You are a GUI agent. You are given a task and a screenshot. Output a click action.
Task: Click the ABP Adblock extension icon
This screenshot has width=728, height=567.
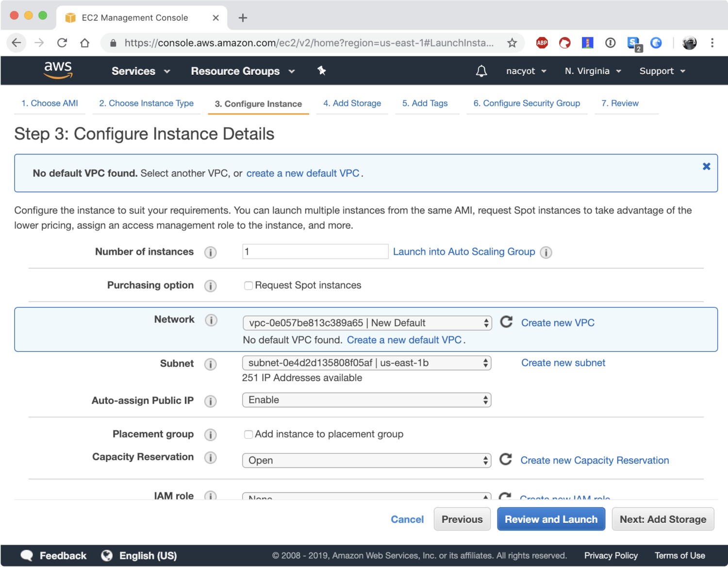(542, 43)
